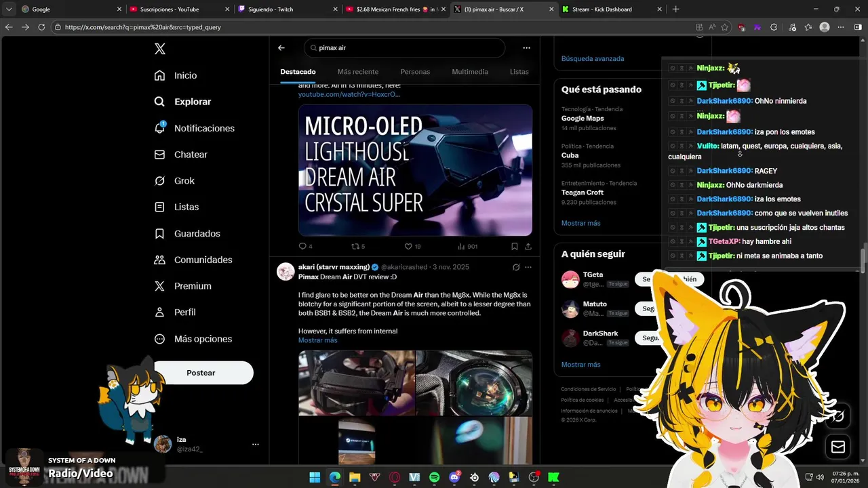Go to Inicio in the sidebar

(176, 75)
